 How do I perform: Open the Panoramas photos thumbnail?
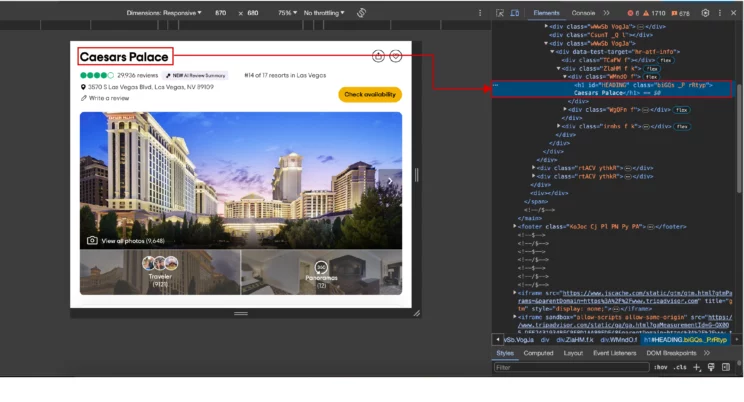tap(321, 272)
